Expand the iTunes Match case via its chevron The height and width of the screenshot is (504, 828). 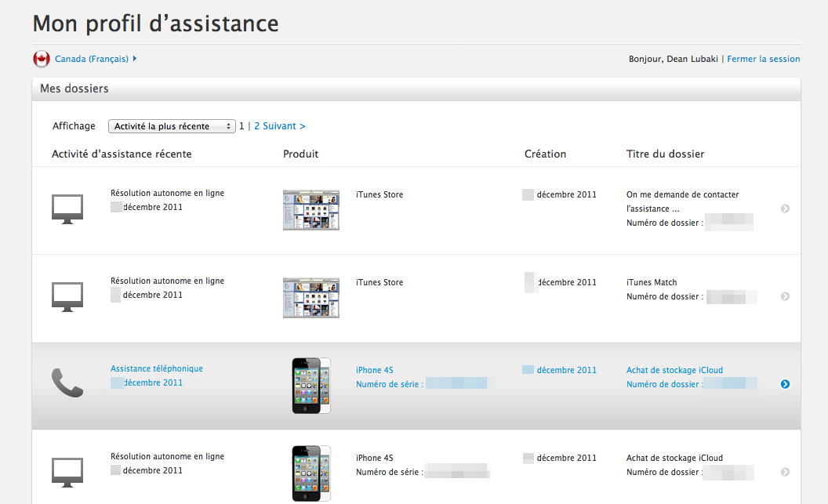[784, 296]
